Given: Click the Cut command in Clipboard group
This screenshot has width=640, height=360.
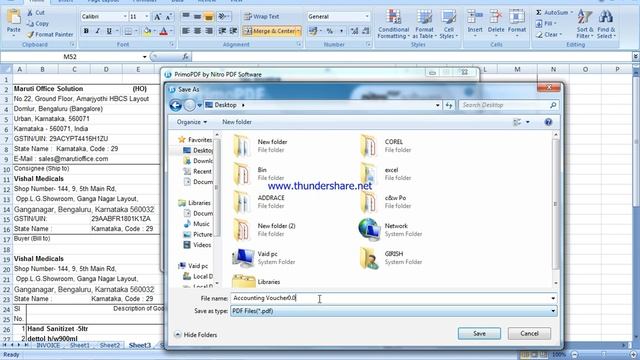Looking at the screenshot, I should 36,13.
